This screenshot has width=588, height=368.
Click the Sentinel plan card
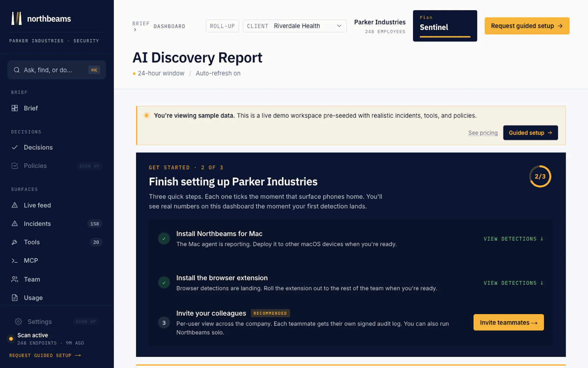click(x=445, y=26)
